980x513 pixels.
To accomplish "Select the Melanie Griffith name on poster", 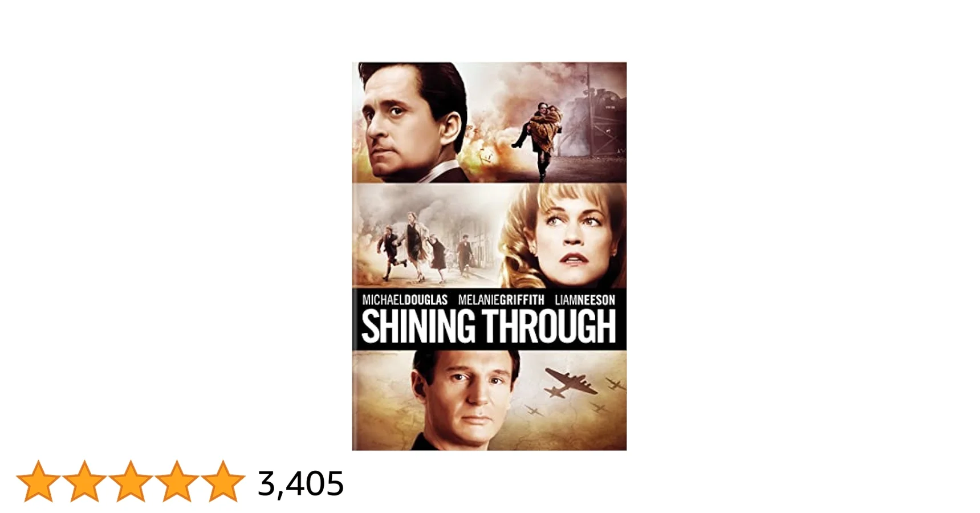I will click(x=501, y=300).
